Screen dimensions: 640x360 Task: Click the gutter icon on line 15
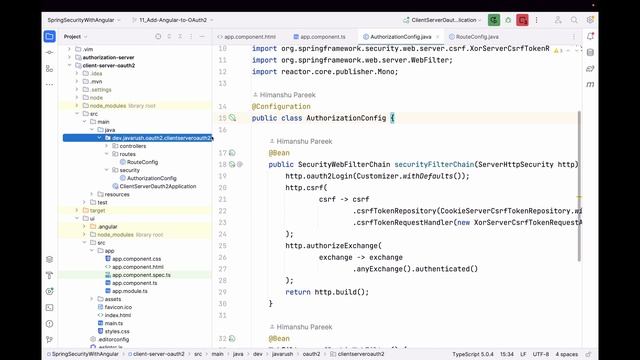click(x=232, y=118)
